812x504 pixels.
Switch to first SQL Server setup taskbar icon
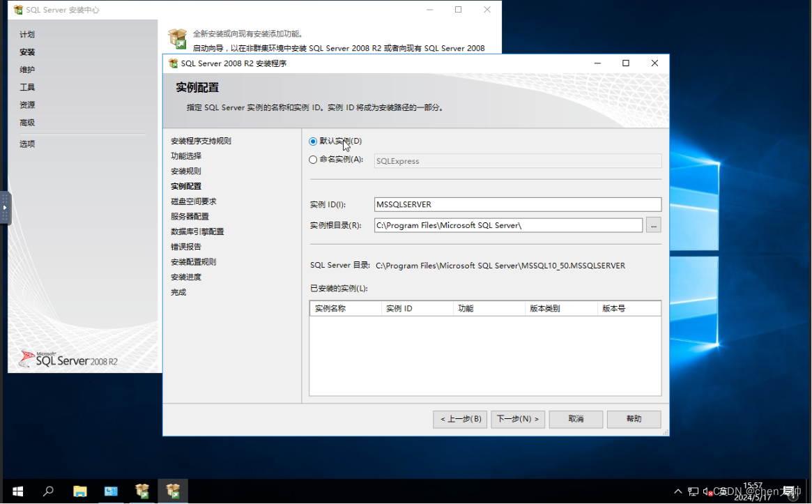click(x=142, y=491)
